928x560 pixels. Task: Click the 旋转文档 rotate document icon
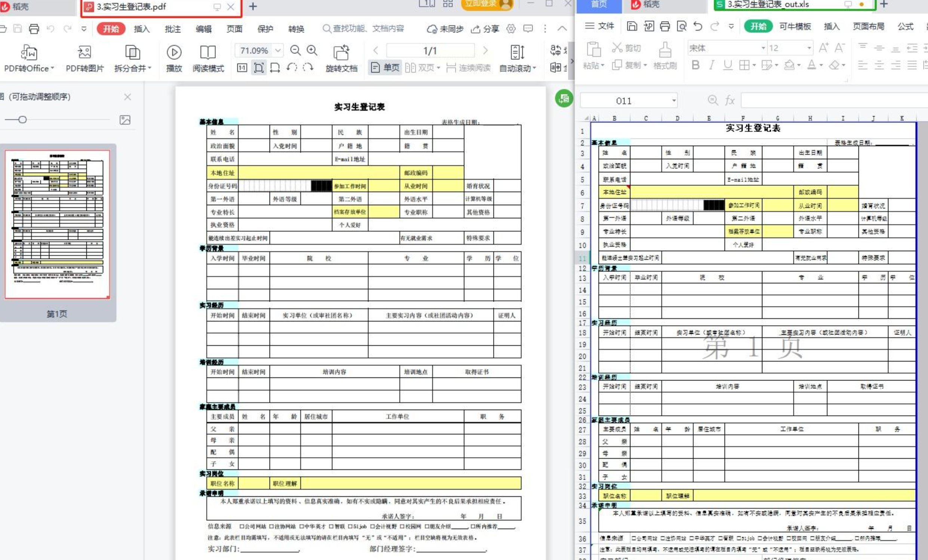pos(341,52)
